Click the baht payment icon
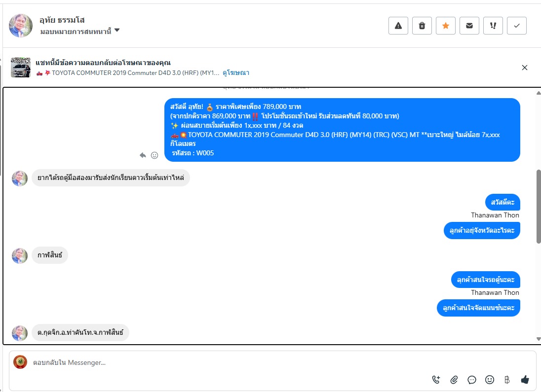This screenshot has width=541, height=392. pyautogui.click(x=507, y=380)
